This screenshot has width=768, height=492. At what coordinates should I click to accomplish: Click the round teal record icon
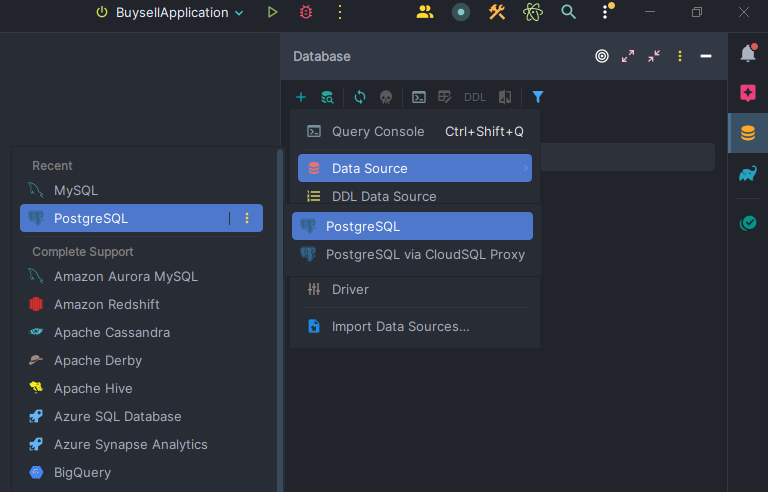(460, 12)
